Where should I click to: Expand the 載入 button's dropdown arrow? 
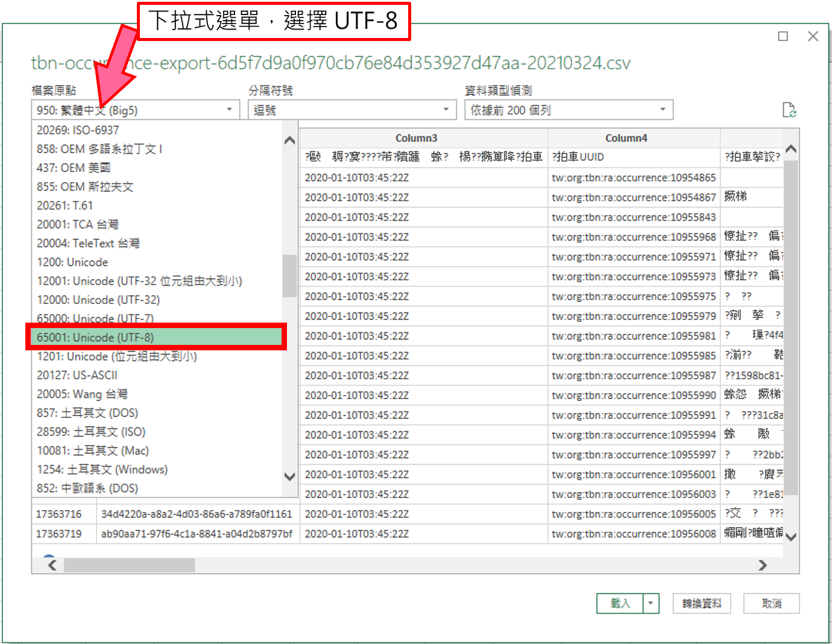point(650,603)
